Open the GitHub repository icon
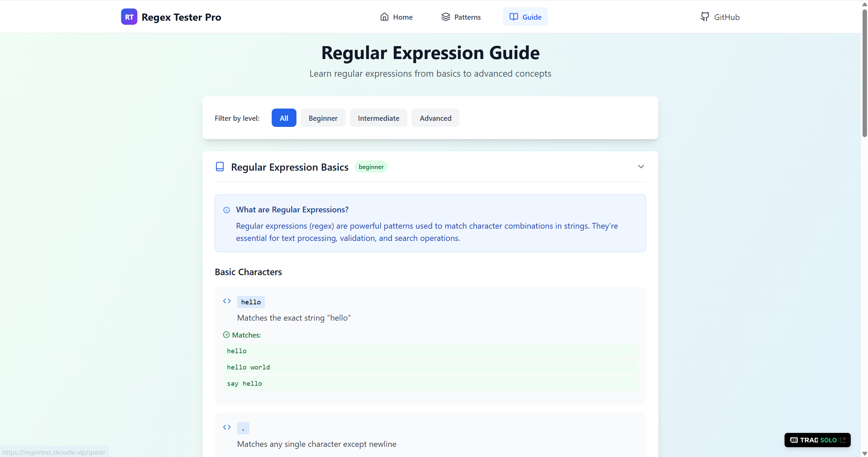The height and width of the screenshot is (457, 868). pos(704,17)
